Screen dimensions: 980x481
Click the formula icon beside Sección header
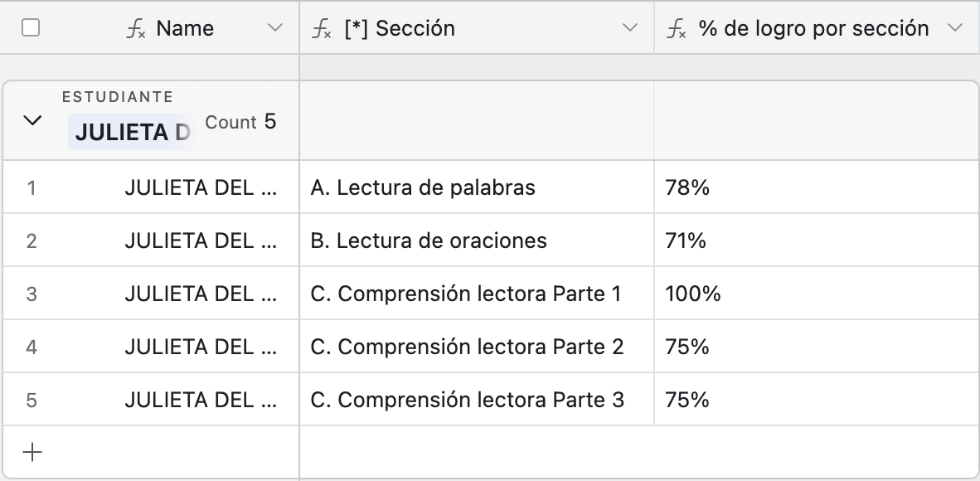[321, 29]
